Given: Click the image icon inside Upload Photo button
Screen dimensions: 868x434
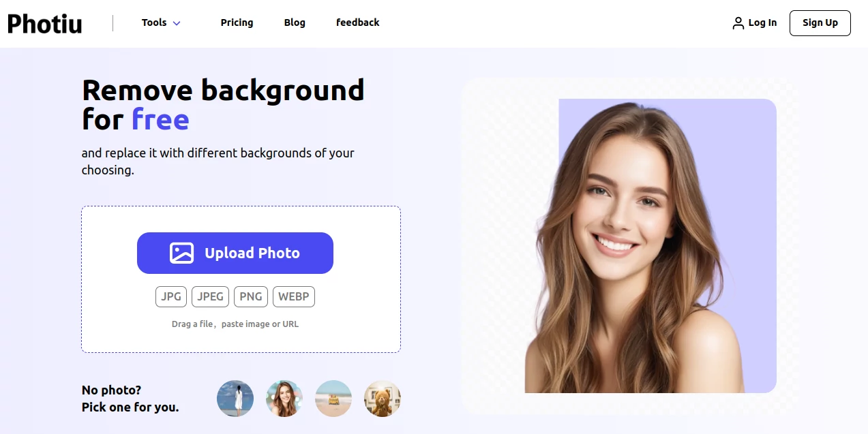Looking at the screenshot, I should (x=180, y=253).
